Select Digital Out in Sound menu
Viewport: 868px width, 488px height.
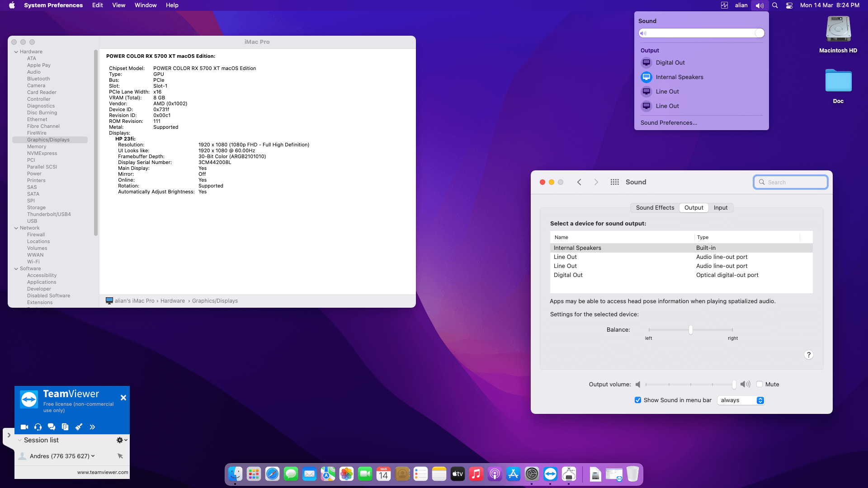(702, 63)
